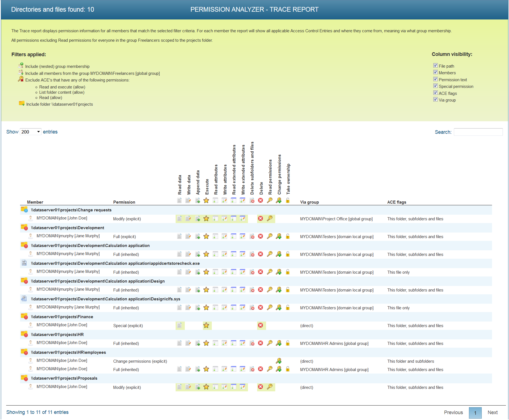Sort by the Via group column header

click(309, 202)
